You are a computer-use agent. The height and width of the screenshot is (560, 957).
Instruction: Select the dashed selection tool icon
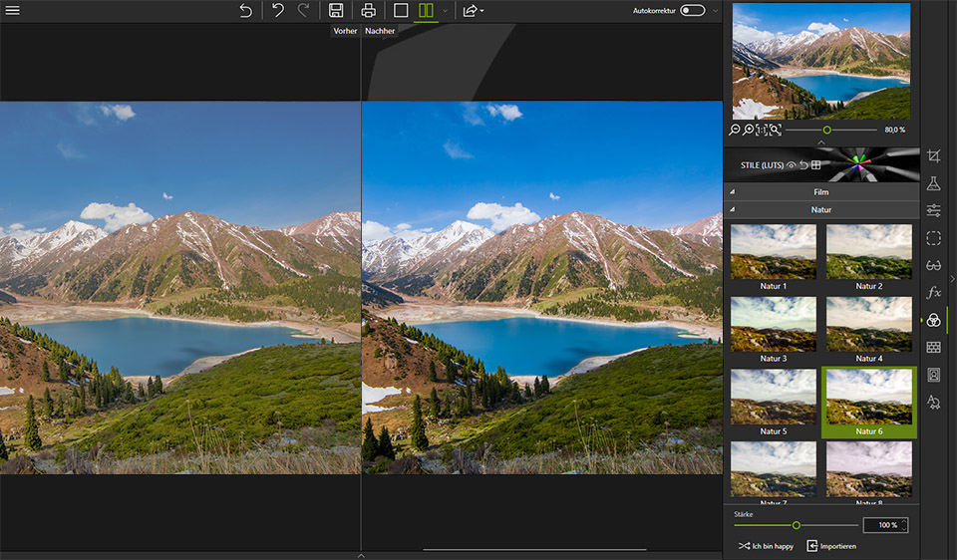[933, 238]
